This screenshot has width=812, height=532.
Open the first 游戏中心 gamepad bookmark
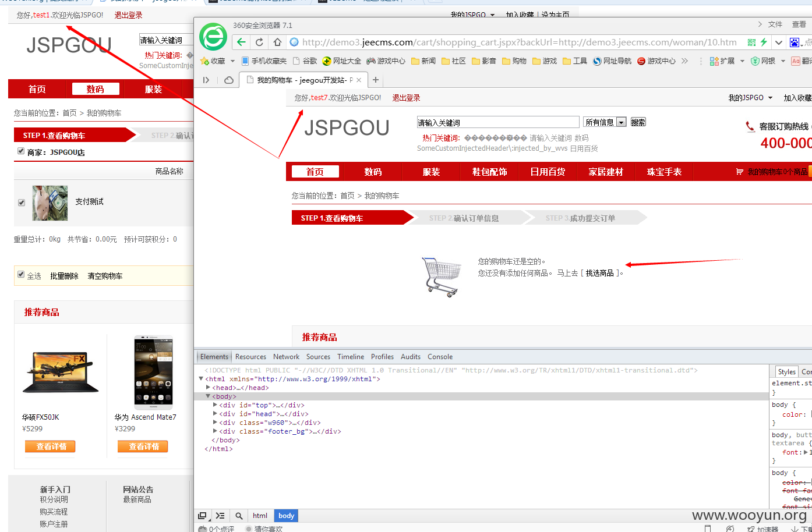386,61
